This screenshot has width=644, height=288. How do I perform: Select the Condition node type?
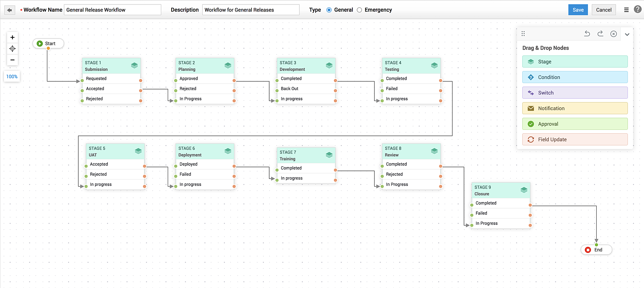tap(575, 77)
